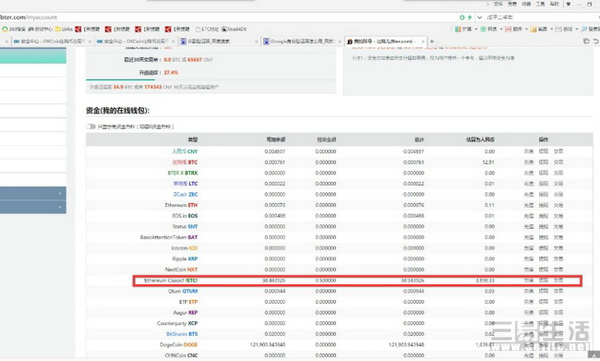Open the BitShares BTS coin link

(182, 334)
